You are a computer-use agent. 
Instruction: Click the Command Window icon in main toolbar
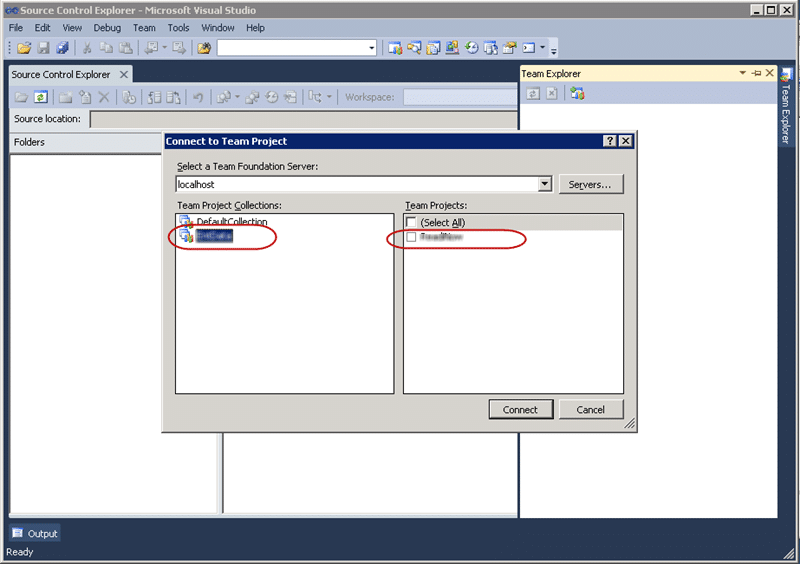tap(529, 48)
